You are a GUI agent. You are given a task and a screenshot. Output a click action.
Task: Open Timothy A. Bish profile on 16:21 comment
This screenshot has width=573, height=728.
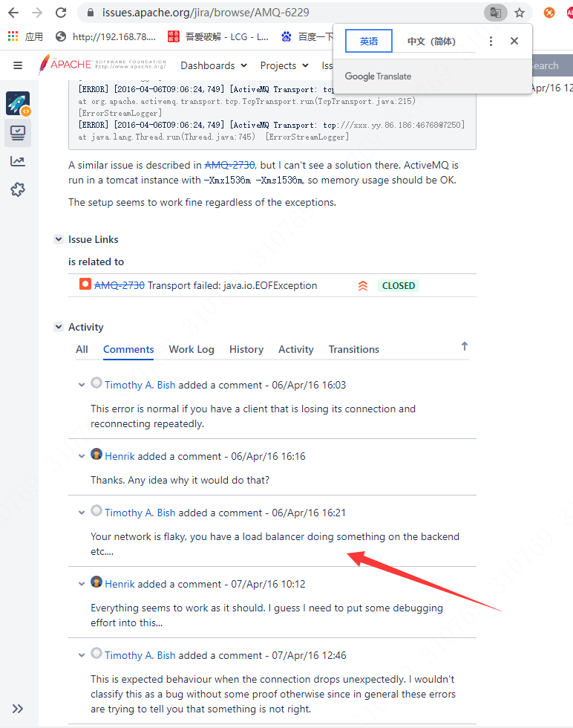(x=140, y=513)
